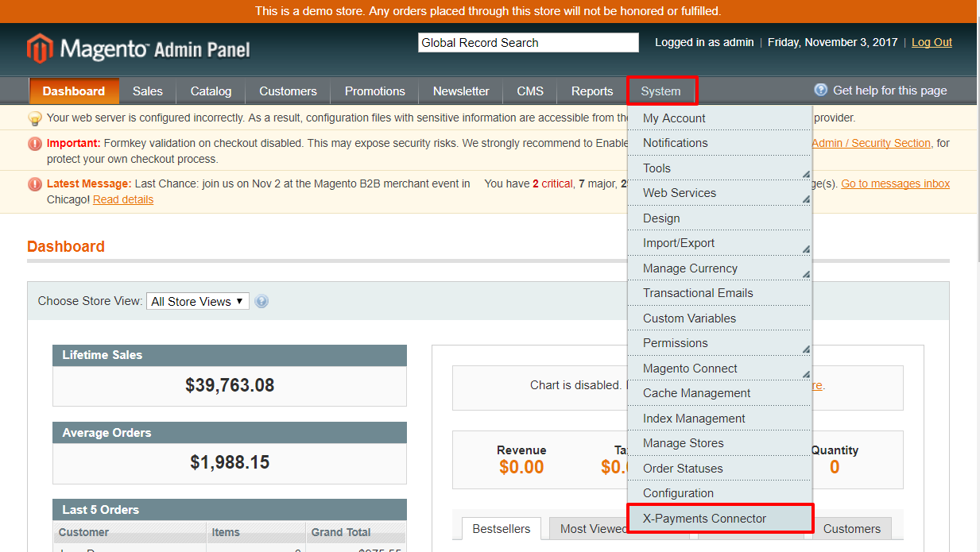Switch to the Most Viewed tab
Viewport: 980px width, 552px height.
coord(588,529)
